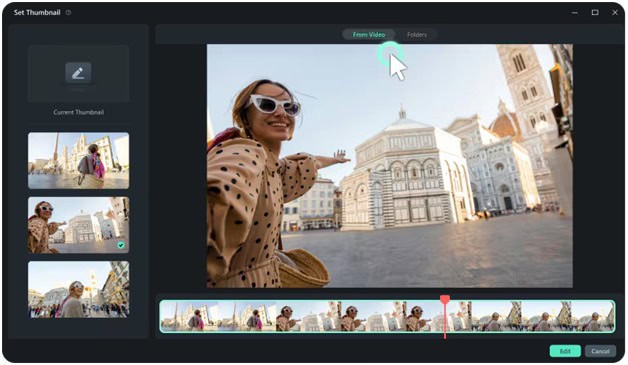Close the Set Thumbnail dialog
628x365 pixels.
coord(615,12)
